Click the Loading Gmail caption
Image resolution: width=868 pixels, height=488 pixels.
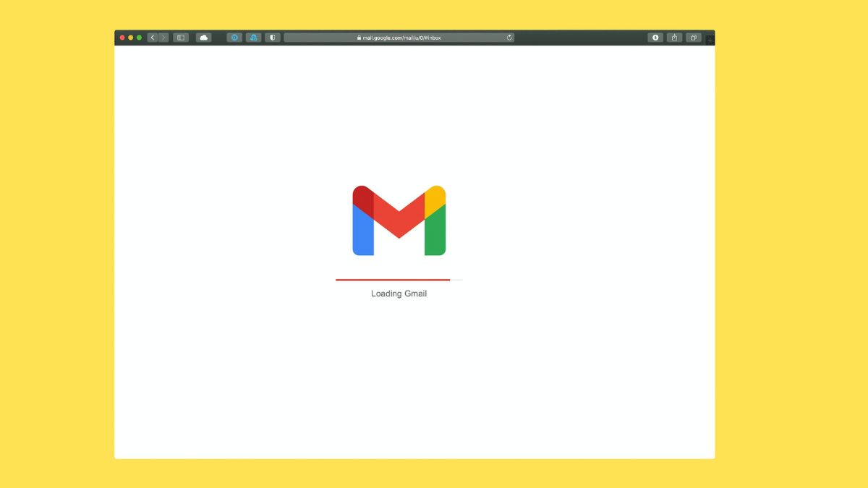[399, 294]
